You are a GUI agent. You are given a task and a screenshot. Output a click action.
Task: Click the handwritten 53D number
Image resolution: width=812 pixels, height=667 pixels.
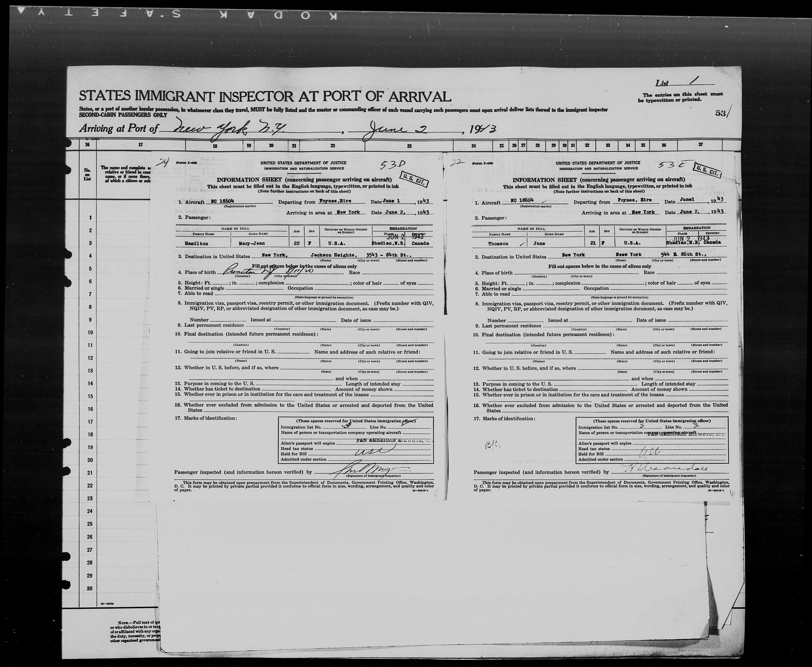click(393, 165)
